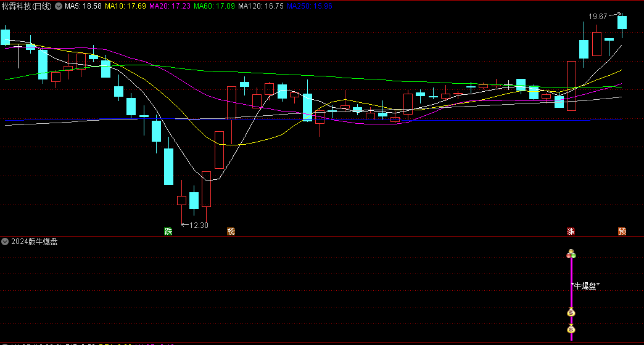Click the 19.67 high price label

click(x=598, y=17)
